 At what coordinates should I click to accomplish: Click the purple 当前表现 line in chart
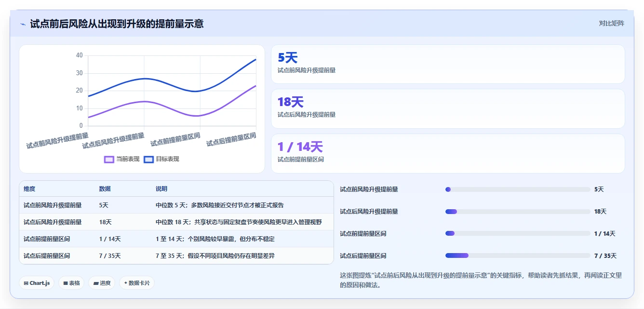pyautogui.click(x=145, y=101)
